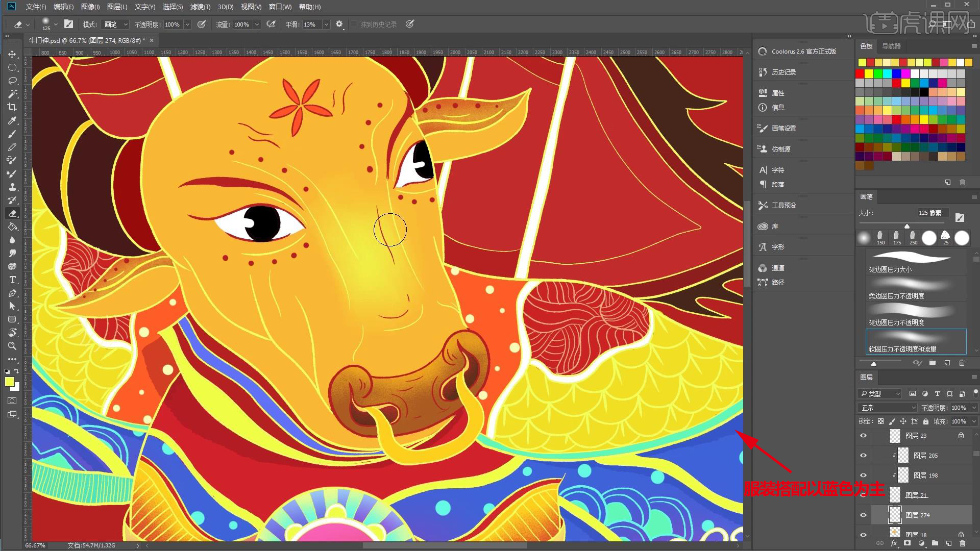Toggle airbrush build-up mode
Viewport: 980px width, 551px height.
(x=271, y=24)
